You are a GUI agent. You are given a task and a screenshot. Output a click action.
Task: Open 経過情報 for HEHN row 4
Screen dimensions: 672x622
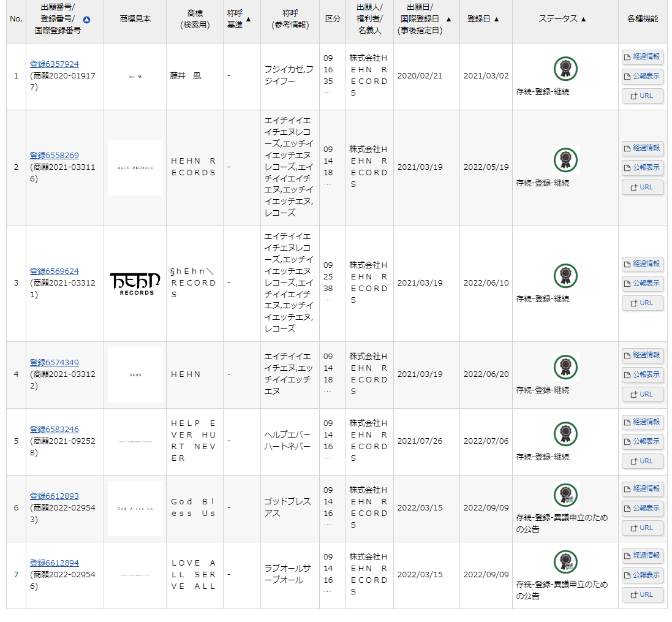point(643,355)
